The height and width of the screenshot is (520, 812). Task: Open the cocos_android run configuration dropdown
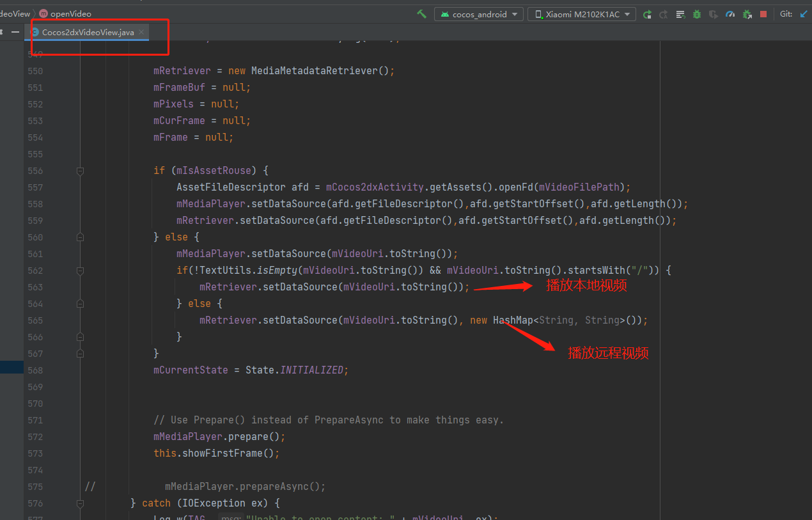(x=479, y=14)
